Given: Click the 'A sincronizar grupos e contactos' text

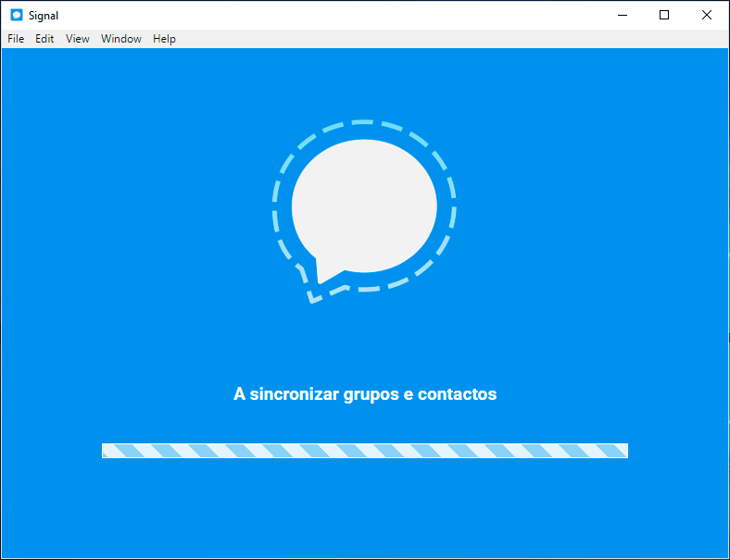Looking at the screenshot, I should (x=365, y=394).
